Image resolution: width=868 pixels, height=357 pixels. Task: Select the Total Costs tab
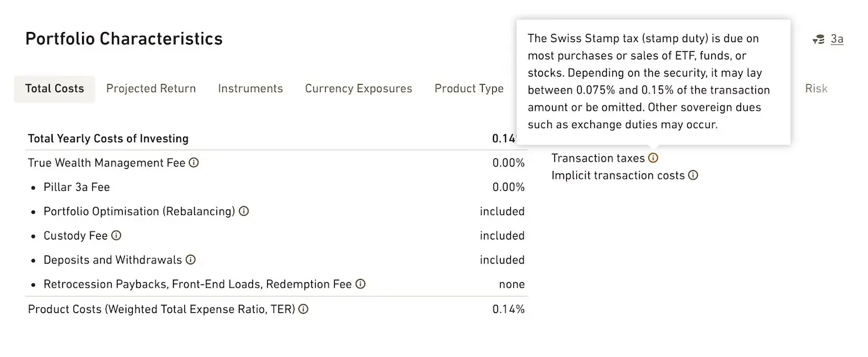[55, 89]
